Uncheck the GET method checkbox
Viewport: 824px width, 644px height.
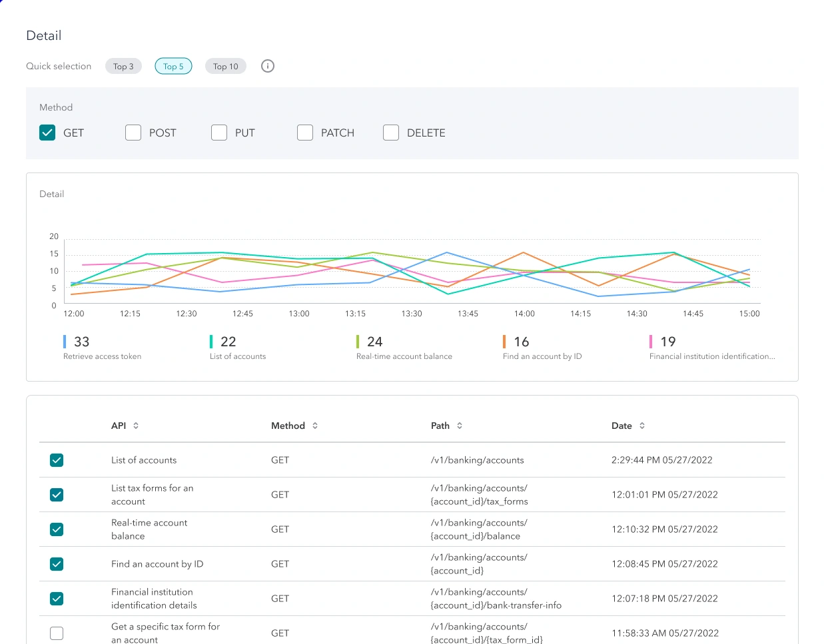point(47,133)
